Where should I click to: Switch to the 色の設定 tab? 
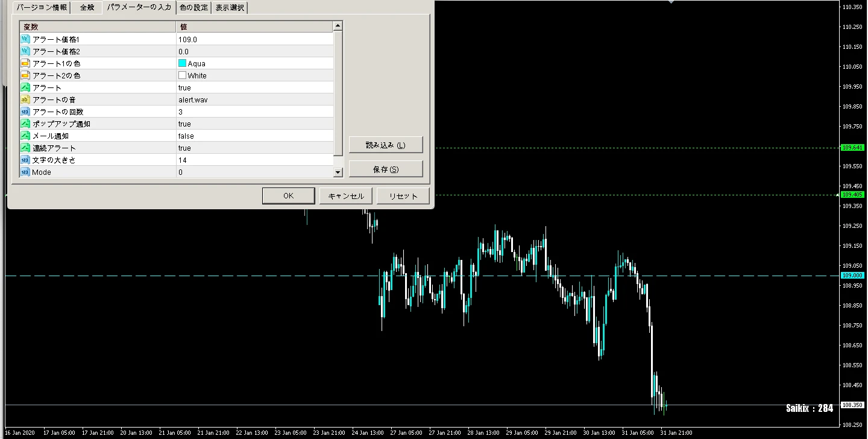click(x=193, y=7)
